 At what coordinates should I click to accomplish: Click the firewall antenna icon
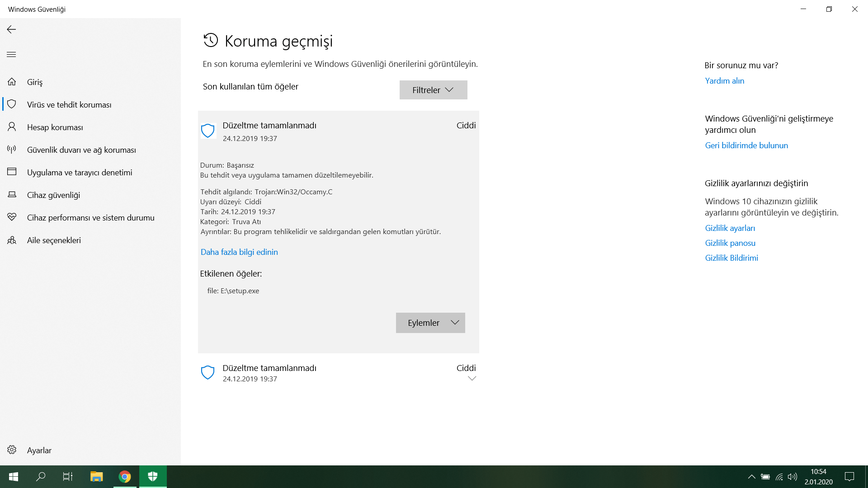pos(12,149)
